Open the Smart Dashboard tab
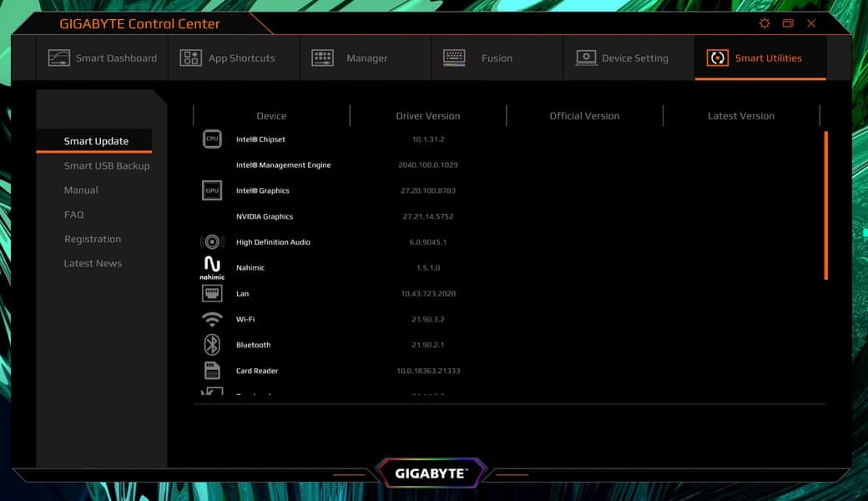 pyautogui.click(x=103, y=58)
